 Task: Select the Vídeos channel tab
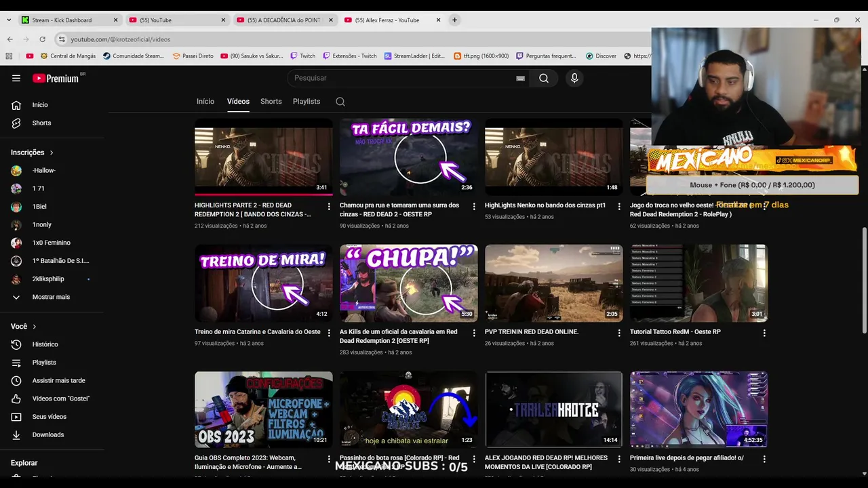pos(238,102)
